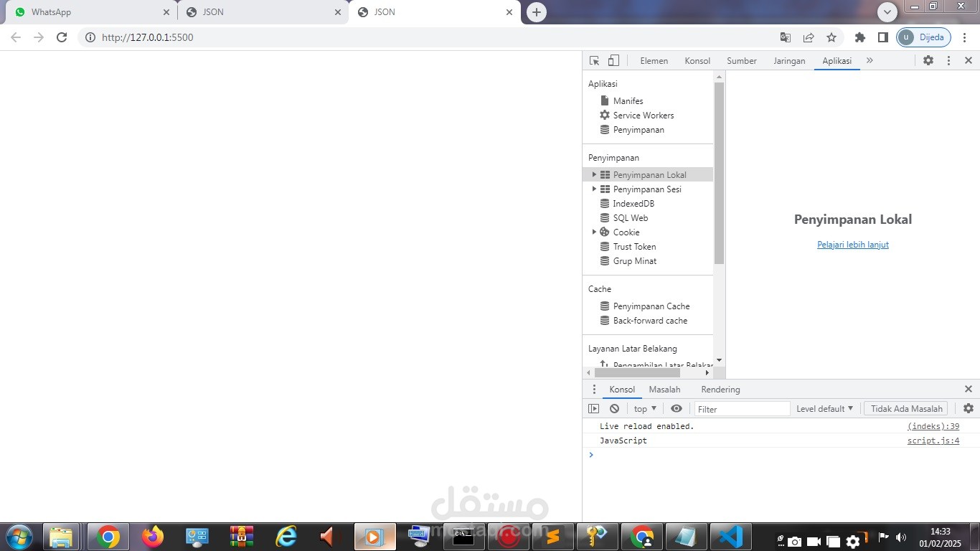980x551 pixels.
Task: Toggle the console sidebar icon
Action: coord(593,409)
